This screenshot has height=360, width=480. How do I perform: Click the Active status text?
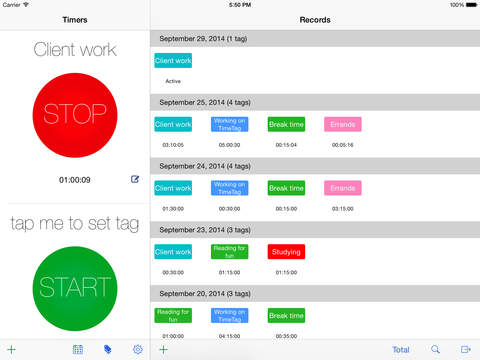[x=173, y=81]
